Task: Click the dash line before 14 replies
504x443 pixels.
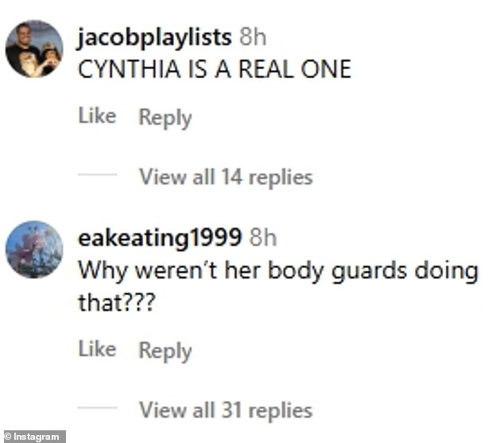Action: coord(98,174)
